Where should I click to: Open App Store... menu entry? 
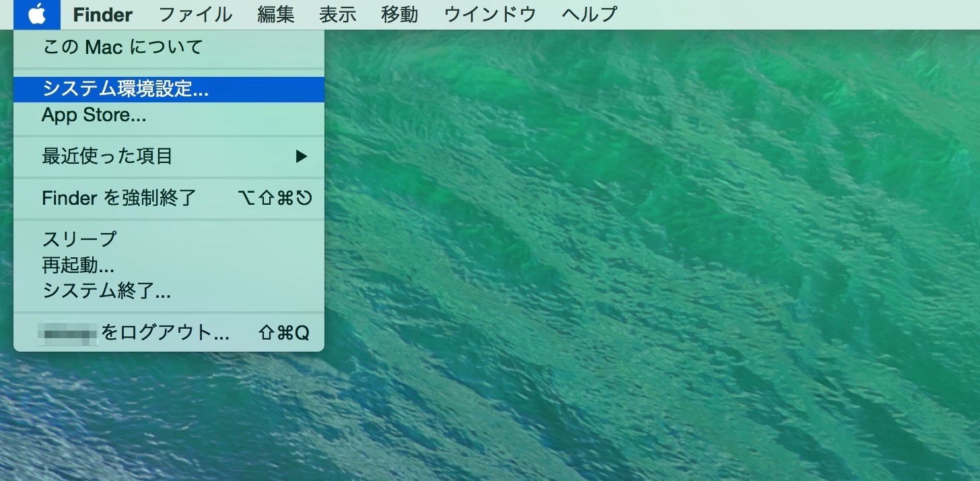point(169,115)
